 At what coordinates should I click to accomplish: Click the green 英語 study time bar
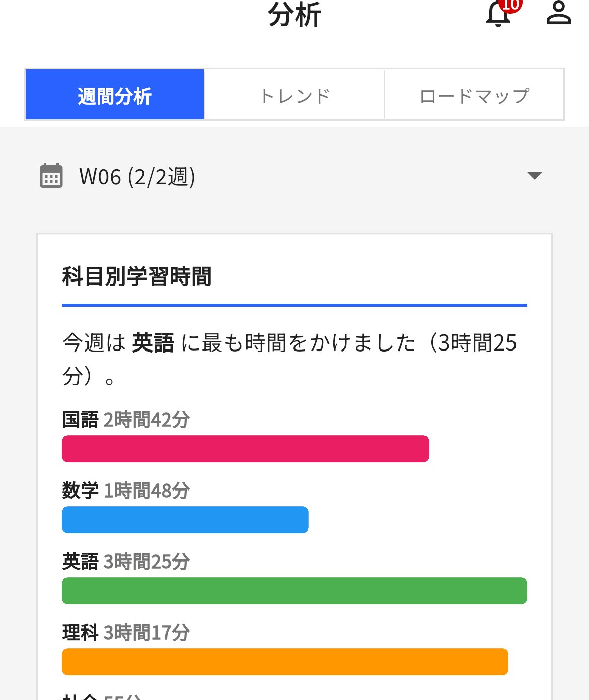[294, 591]
